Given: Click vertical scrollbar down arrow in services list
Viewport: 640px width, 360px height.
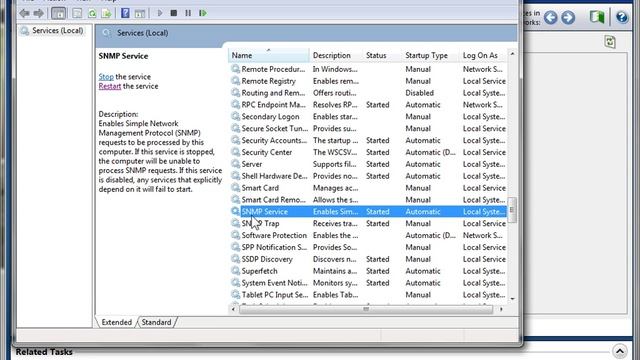Looking at the screenshot, I should click(512, 299).
